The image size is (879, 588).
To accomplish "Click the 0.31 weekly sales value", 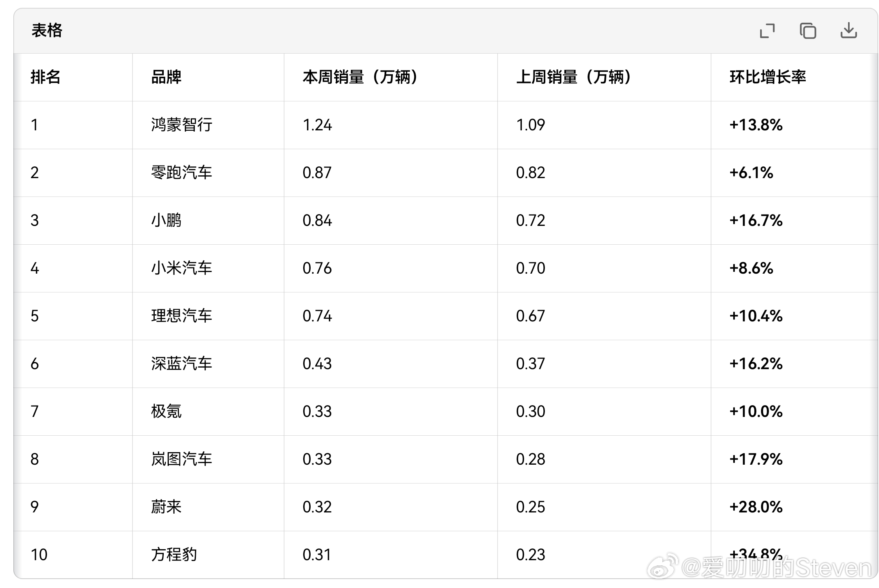I will [317, 555].
